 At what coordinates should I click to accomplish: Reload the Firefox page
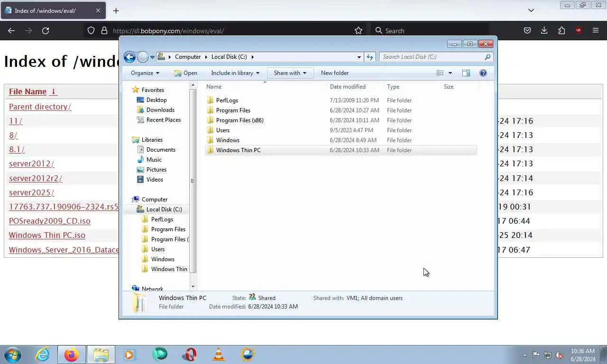(46, 30)
